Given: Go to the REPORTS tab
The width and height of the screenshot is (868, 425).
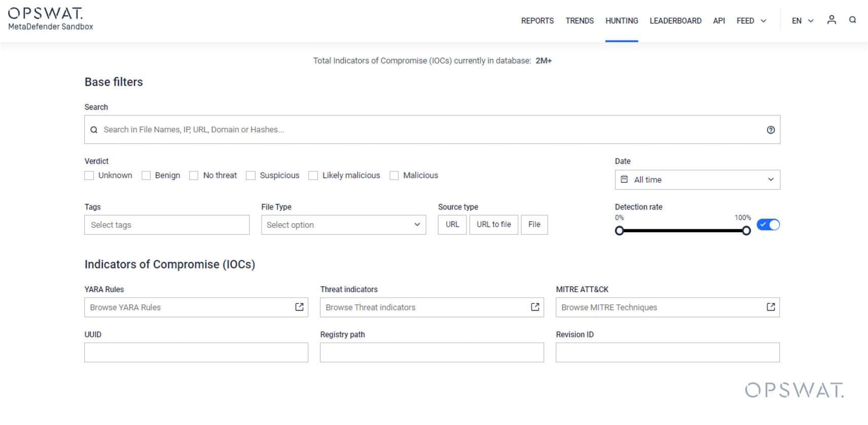Looking at the screenshot, I should click(x=537, y=21).
